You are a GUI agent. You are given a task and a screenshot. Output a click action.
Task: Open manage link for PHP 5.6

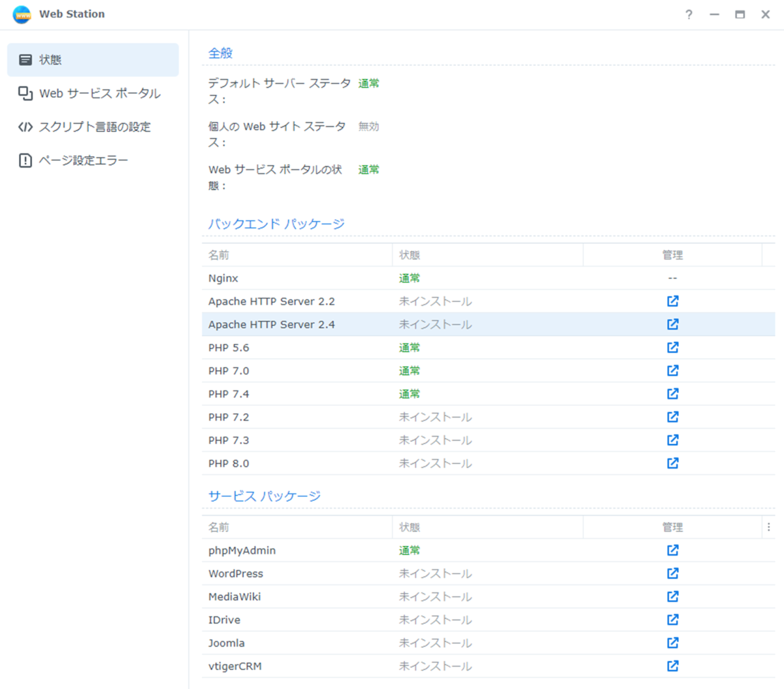tap(672, 348)
